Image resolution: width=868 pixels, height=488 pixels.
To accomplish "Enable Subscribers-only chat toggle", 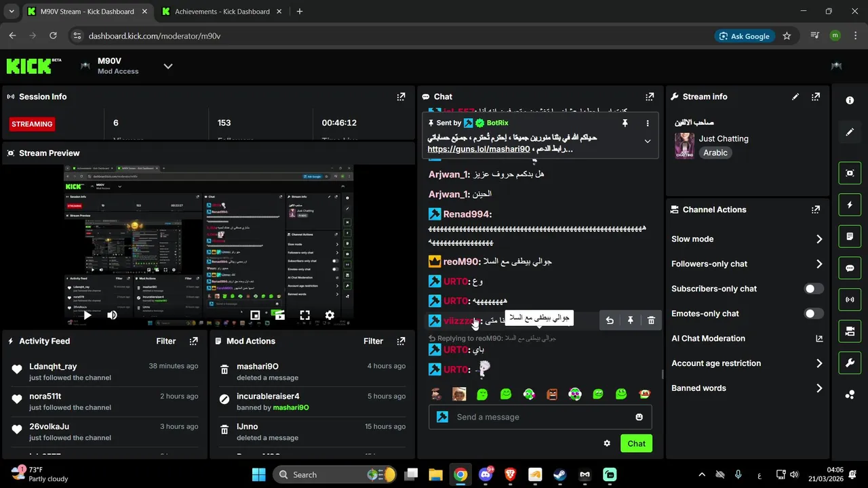I will click(x=814, y=289).
